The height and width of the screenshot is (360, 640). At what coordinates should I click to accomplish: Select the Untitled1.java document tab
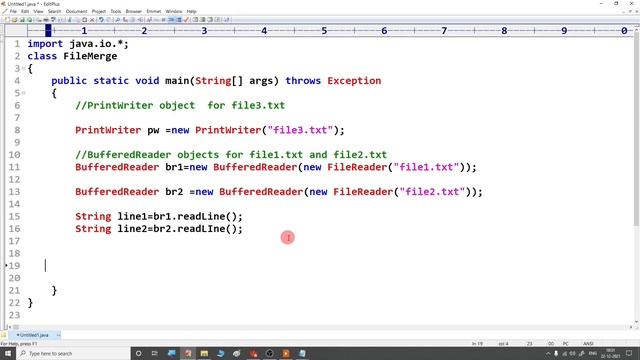(x=34, y=335)
